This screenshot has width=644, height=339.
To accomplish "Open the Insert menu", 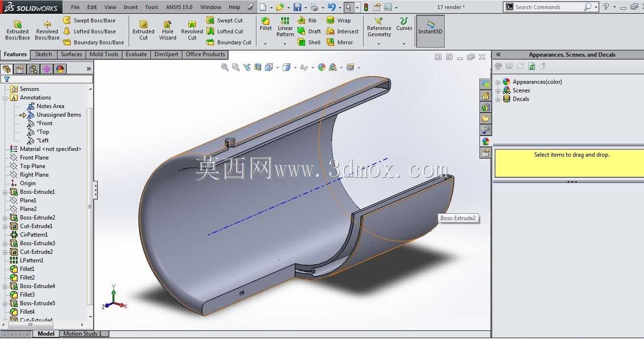I will (x=131, y=7).
